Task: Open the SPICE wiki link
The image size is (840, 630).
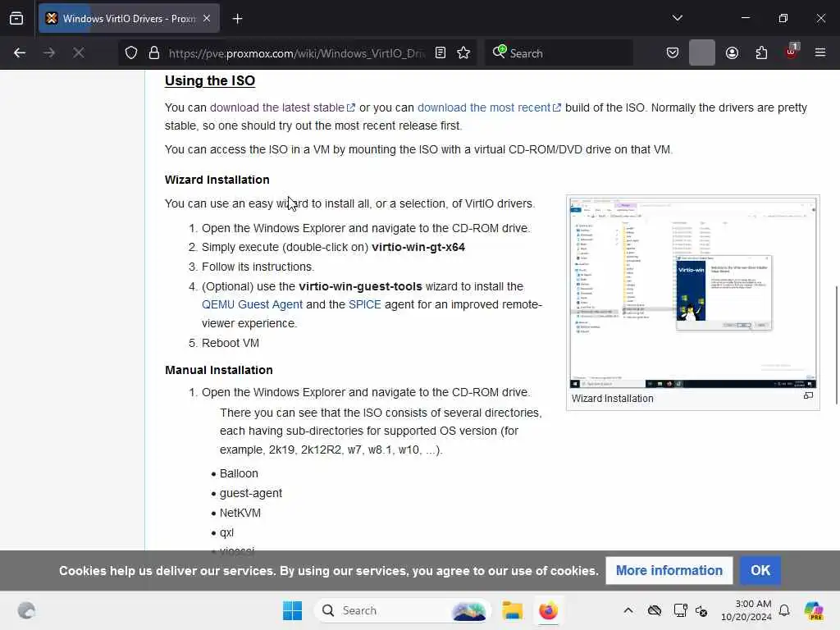Action: coord(365,305)
